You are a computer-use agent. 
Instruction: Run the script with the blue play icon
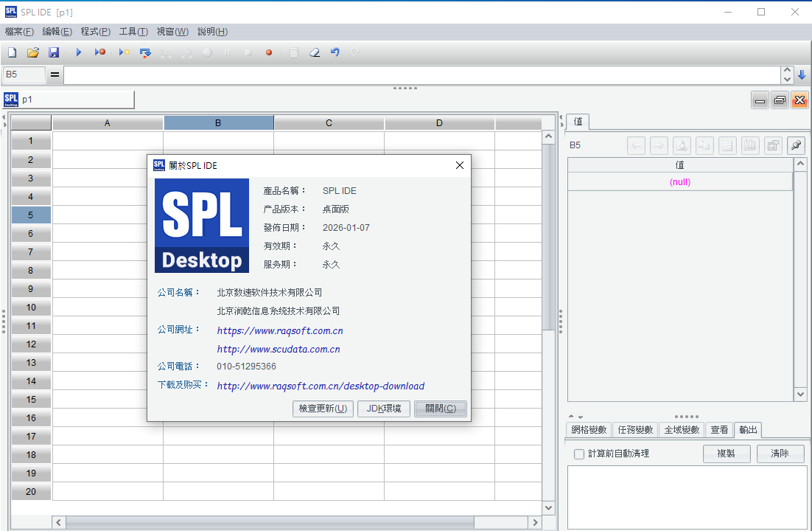79,52
